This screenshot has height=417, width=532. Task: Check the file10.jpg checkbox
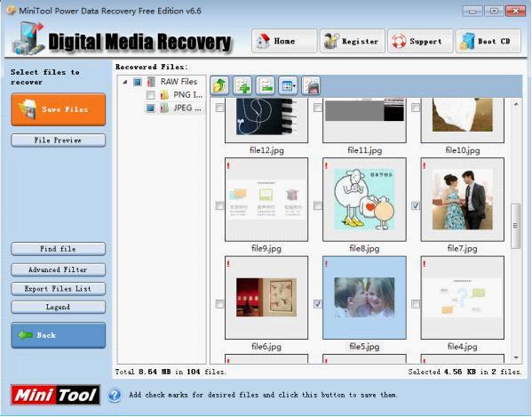(416, 108)
